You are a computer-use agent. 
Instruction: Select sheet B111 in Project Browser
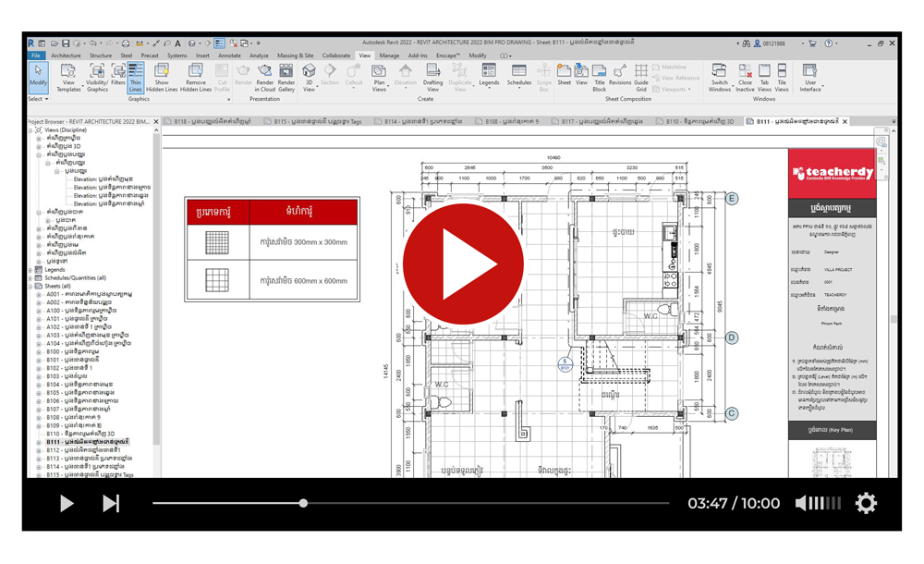click(88, 442)
